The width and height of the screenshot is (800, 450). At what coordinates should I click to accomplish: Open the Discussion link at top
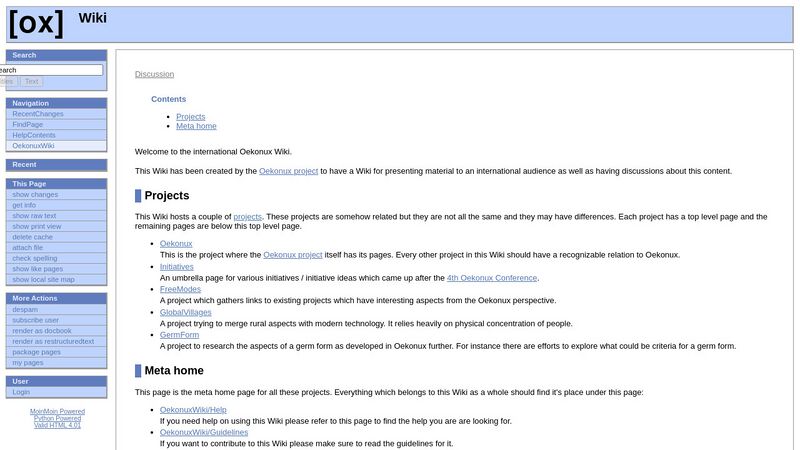pos(154,74)
